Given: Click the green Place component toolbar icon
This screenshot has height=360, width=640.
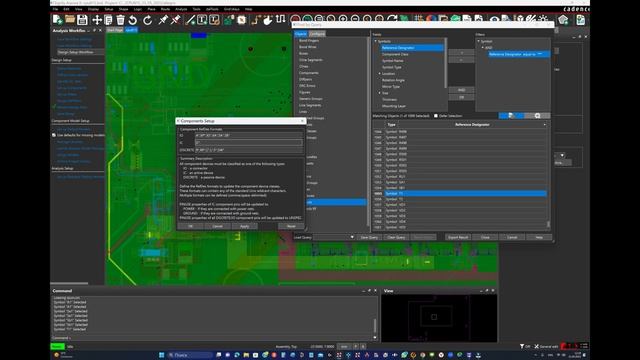Looking at the screenshot, I should click(229, 20).
